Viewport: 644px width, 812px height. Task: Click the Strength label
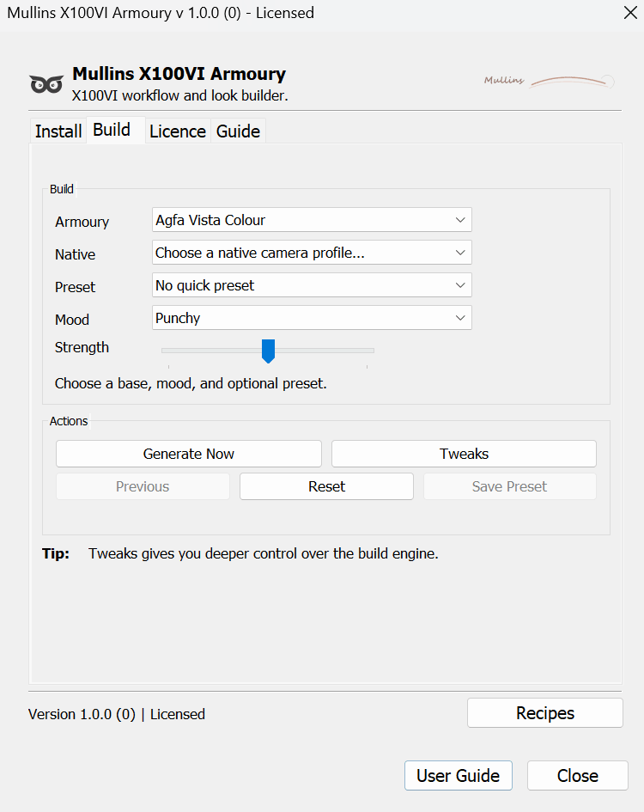[x=82, y=347]
